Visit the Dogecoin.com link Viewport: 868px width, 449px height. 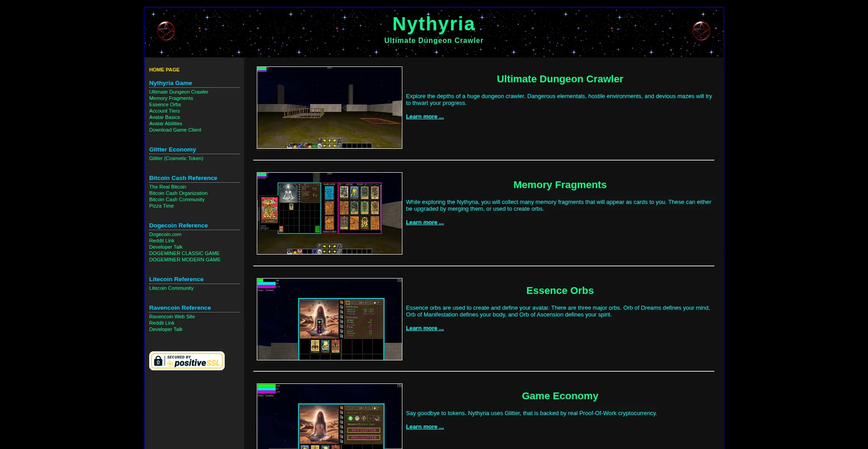(x=165, y=234)
